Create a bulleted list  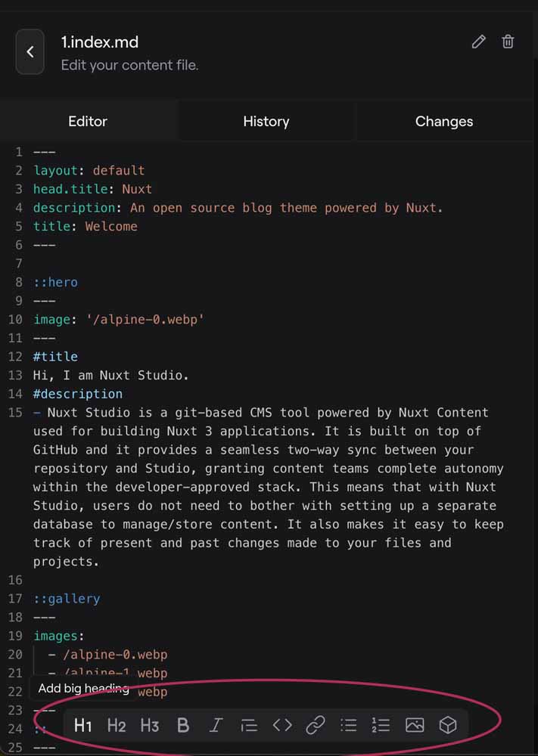(x=349, y=725)
